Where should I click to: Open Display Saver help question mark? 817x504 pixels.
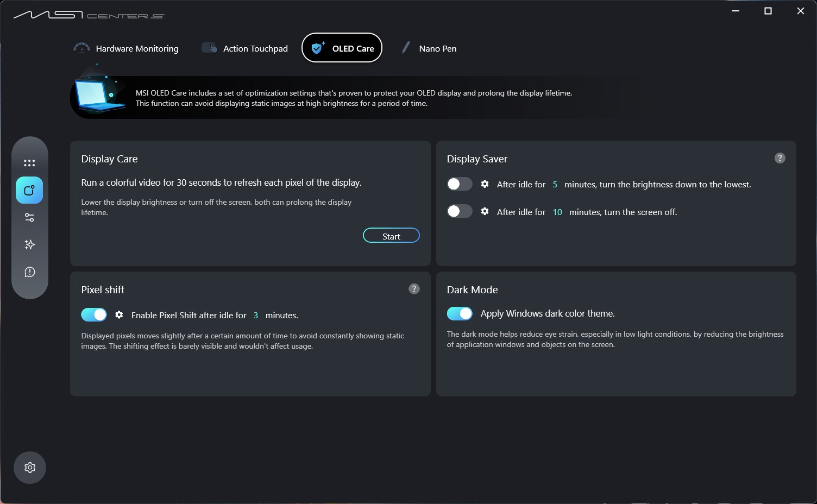click(780, 158)
